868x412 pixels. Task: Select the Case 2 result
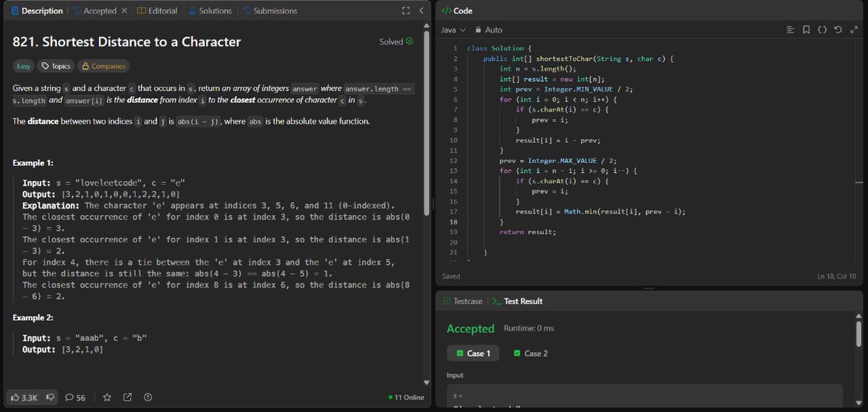pos(531,353)
